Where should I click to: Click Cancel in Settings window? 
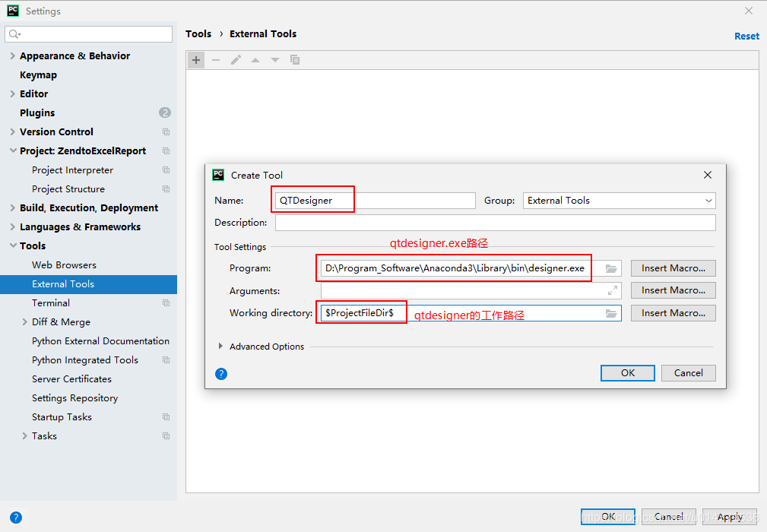point(669,517)
